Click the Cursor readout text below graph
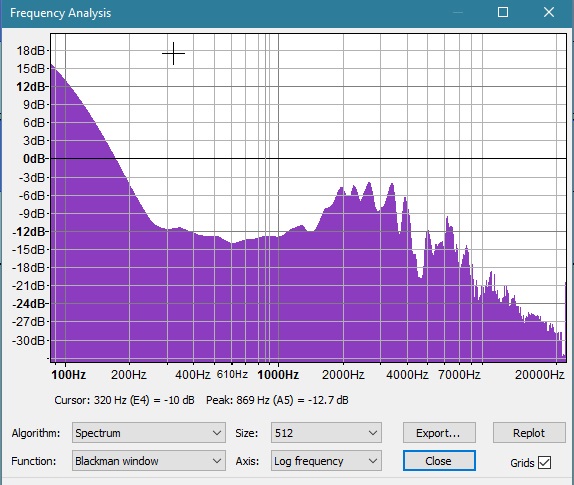This screenshot has height=485, width=574. [124, 400]
